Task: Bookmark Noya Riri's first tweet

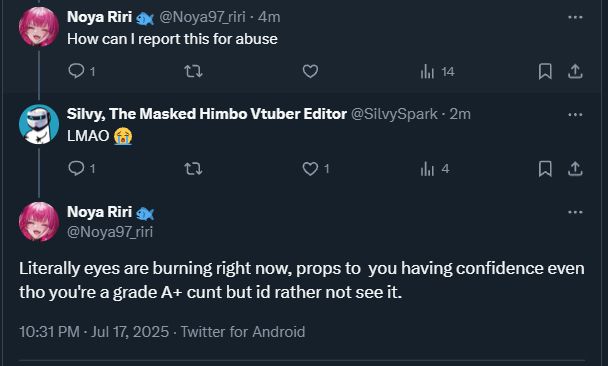Action: [x=545, y=71]
